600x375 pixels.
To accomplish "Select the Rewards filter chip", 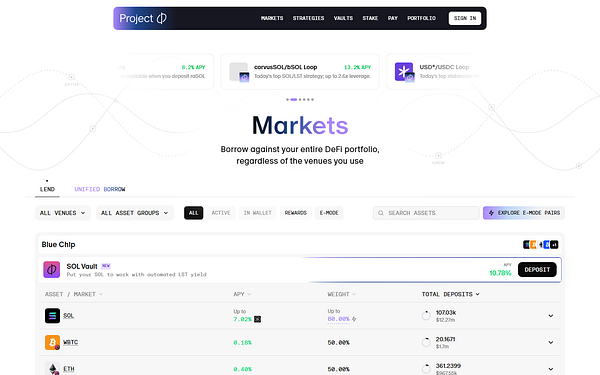I will pos(295,213).
